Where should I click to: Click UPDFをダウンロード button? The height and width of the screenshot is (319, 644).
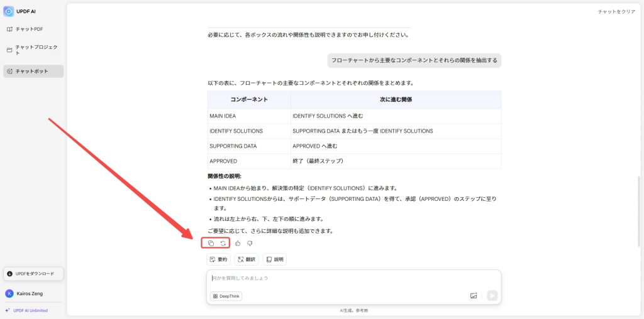coord(33,274)
